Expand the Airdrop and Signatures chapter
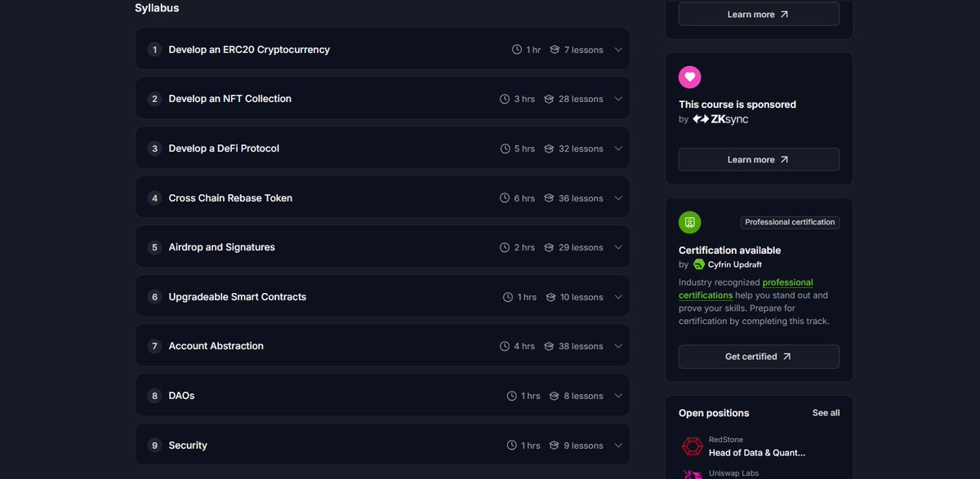Screen dimensions: 980x479 point(618,246)
